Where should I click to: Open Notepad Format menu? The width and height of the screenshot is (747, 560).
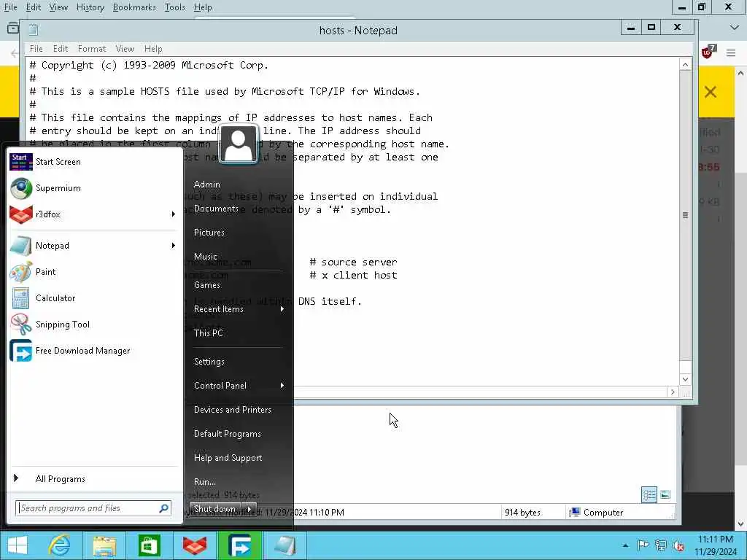[92, 49]
